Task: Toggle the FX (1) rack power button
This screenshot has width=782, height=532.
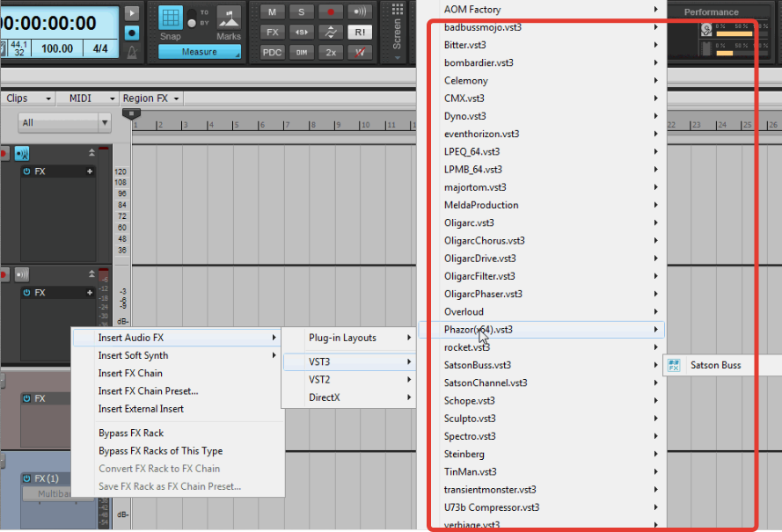Action: [27, 478]
